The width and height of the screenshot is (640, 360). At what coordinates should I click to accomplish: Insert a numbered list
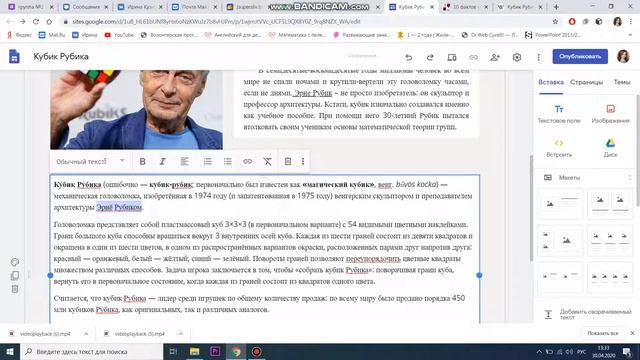click(x=208, y=162)
